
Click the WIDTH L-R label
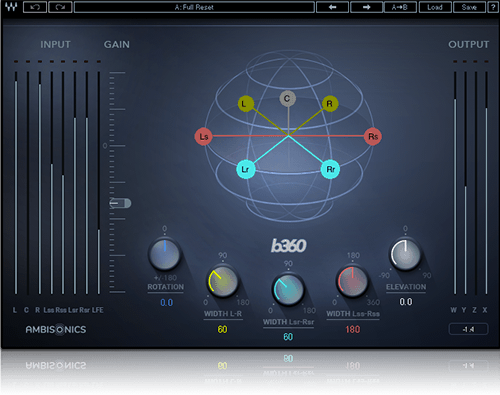pyautogui.click(x=223, y=314)
